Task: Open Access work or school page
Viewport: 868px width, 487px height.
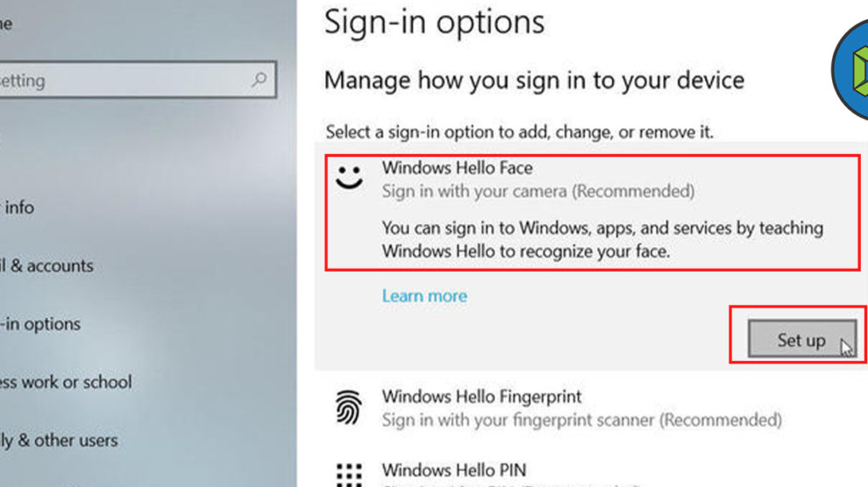Action: pyautogui.click(x=65, y=382)
